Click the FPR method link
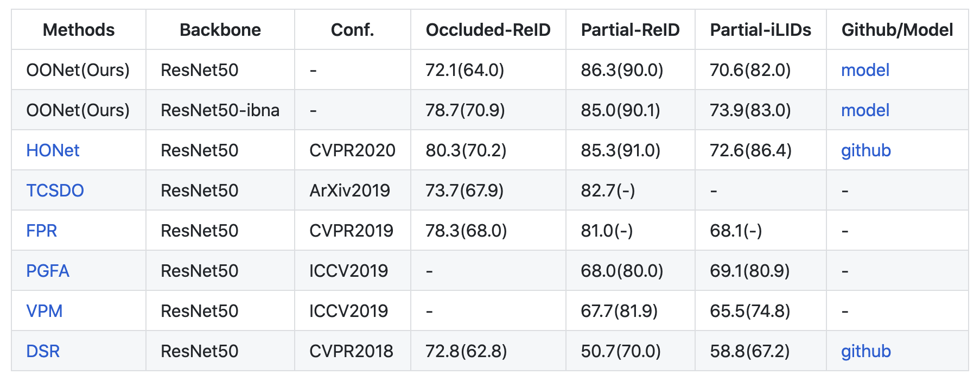Screen dimensions: 980x381 (41, 231)
